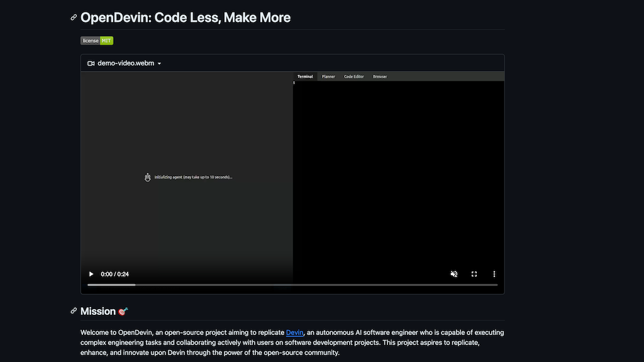Open the Devin hyperlink
This screenshot has height=362, width=644.
coord(294,332)
